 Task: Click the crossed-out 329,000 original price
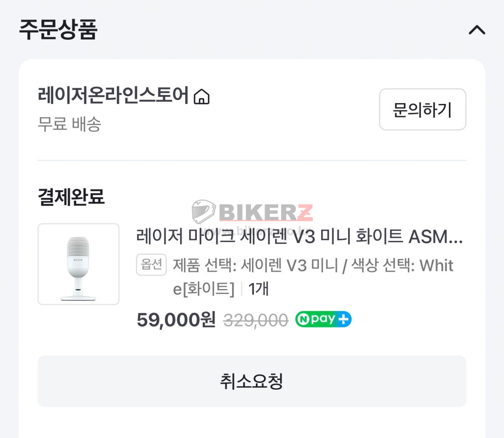(256, 320)
